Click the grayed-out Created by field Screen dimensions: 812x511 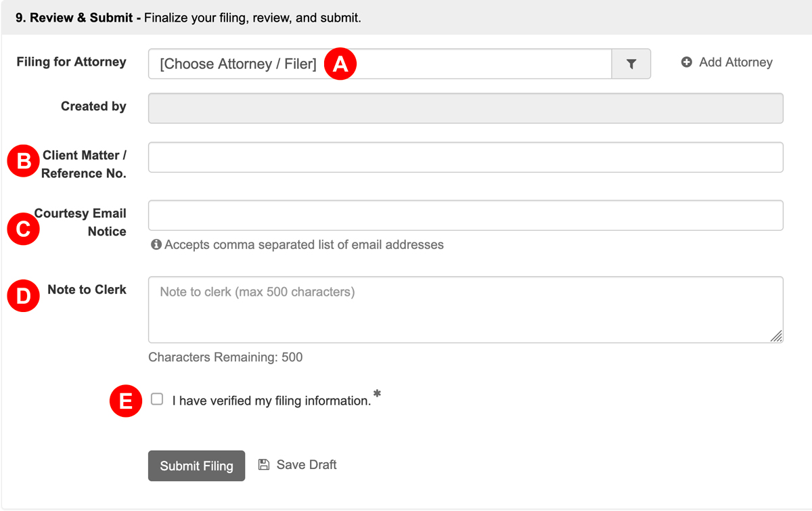pyautogui.click(x=466, y=108)
